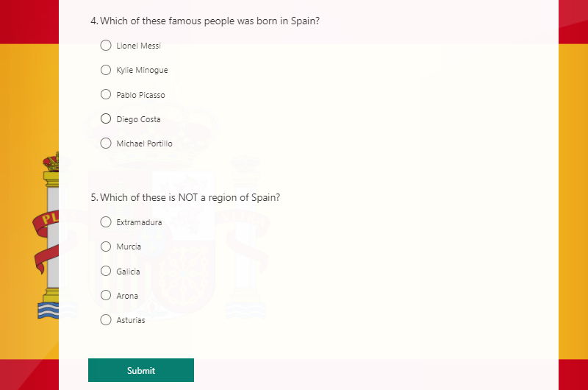
Task: Choose the Asturias option
Action: (x=106, y=320)
